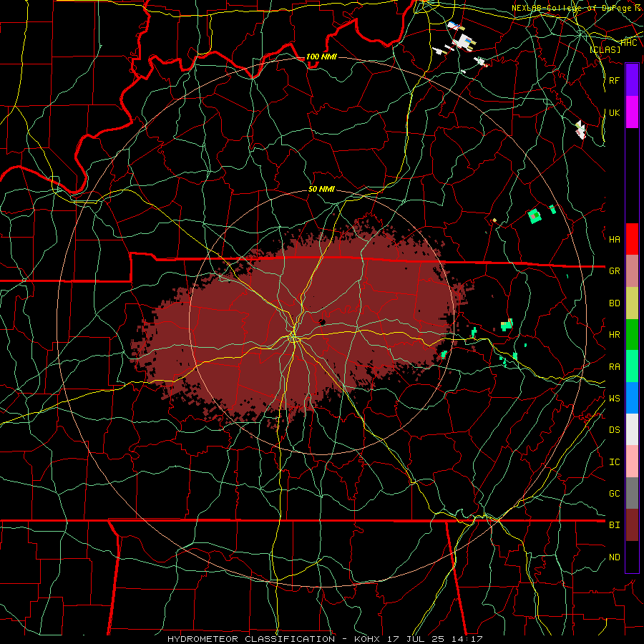Pick the RA light green legend swatch
This screenshot has width=644, height=644.
coord(632,366)
